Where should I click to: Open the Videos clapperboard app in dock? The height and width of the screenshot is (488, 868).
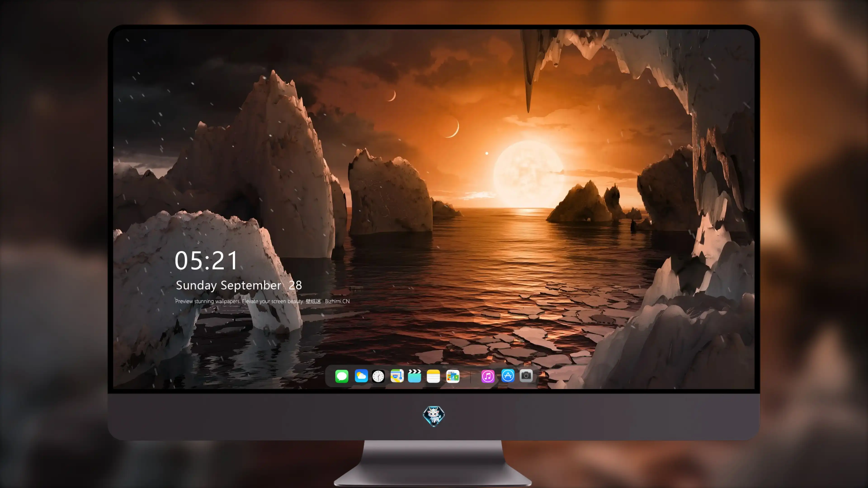pyautogui.click(x=415, y=376)
